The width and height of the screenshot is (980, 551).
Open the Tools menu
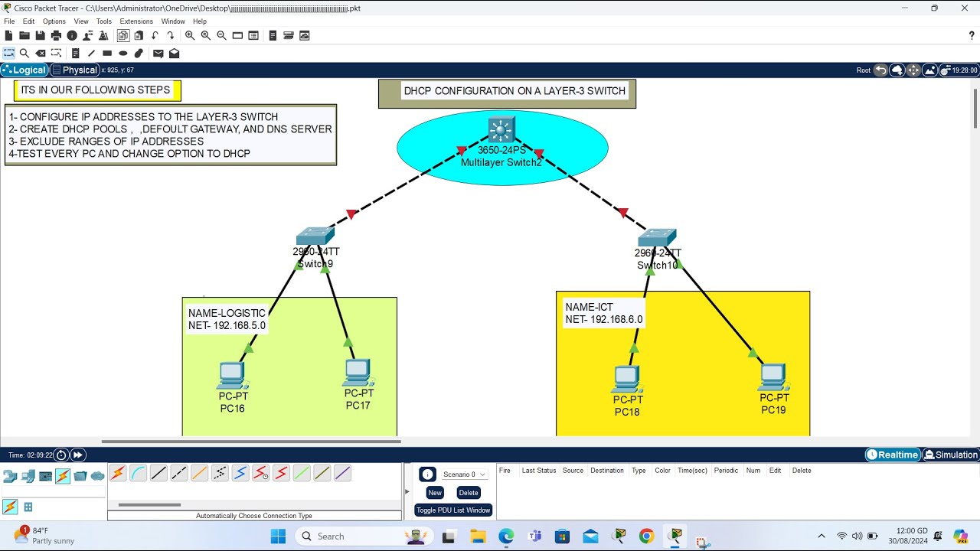(x=104, y=21)
